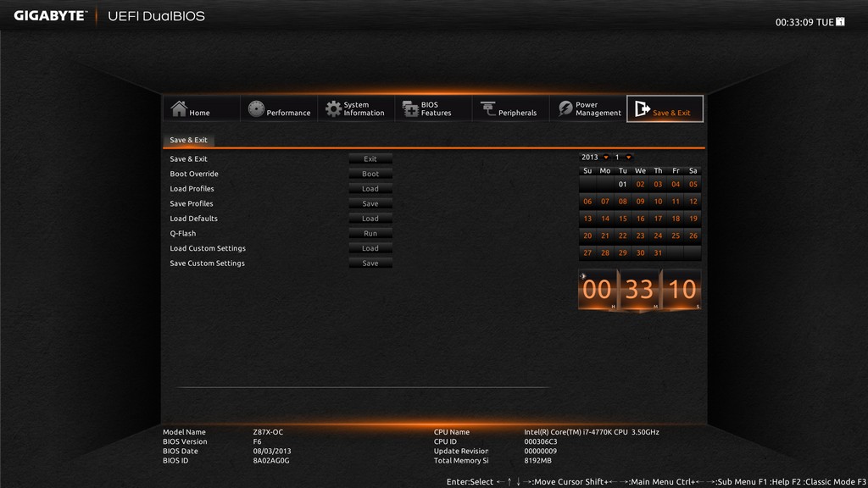The height and width of the screenshot is (488, 868).
Task: Select calendar date 20
Action: (x=587, y=236)
